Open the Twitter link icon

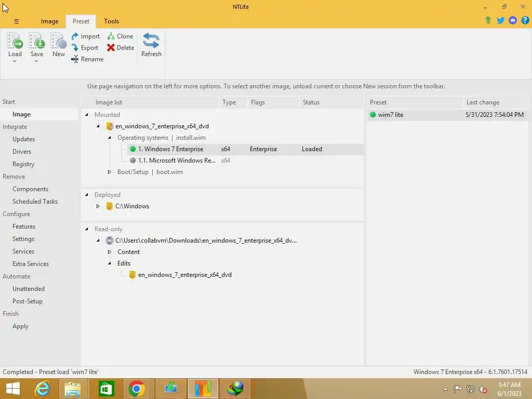tap(500, 20)
